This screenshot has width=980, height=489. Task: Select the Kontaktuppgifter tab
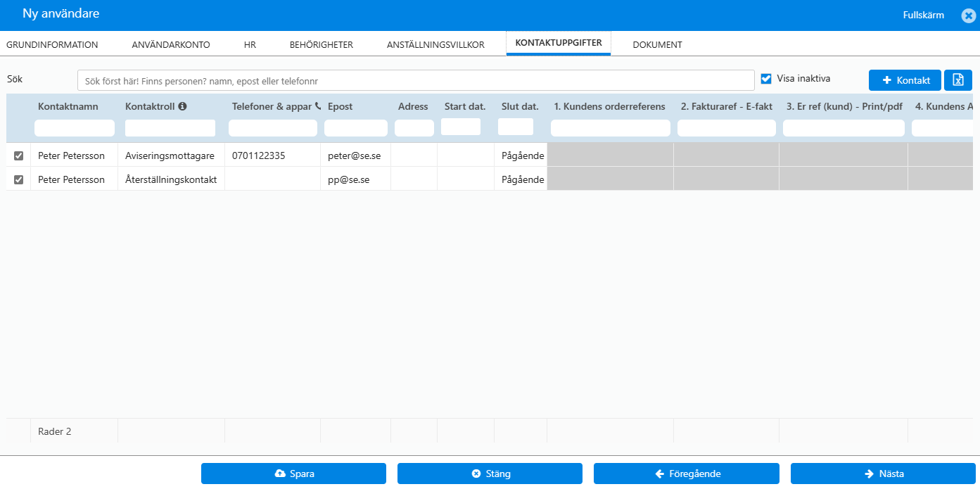click(559, 43)
